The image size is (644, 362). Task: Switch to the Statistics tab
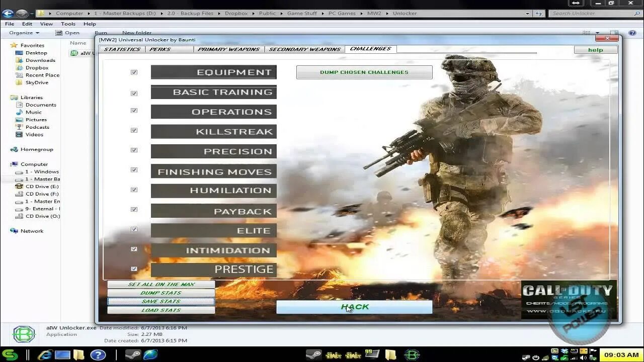[122, 49]
